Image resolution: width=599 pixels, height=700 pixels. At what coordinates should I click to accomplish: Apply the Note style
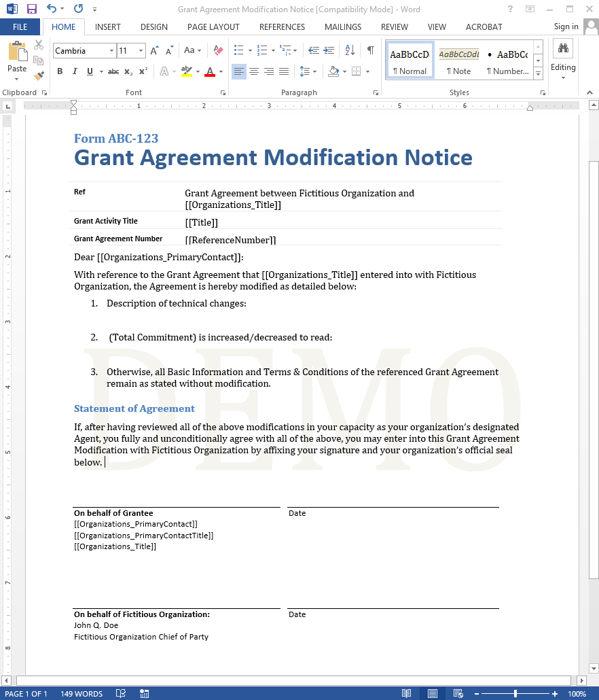click(x=459, y=60)
